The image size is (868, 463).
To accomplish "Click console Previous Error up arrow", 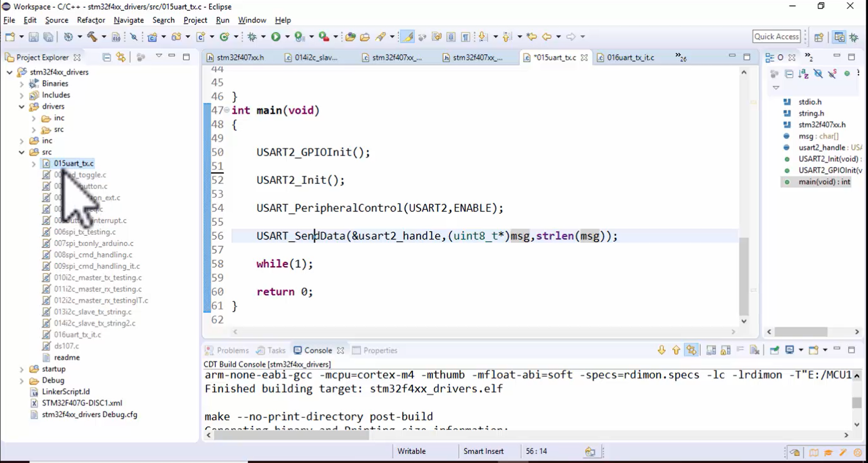I will click(x=676, y=350).
